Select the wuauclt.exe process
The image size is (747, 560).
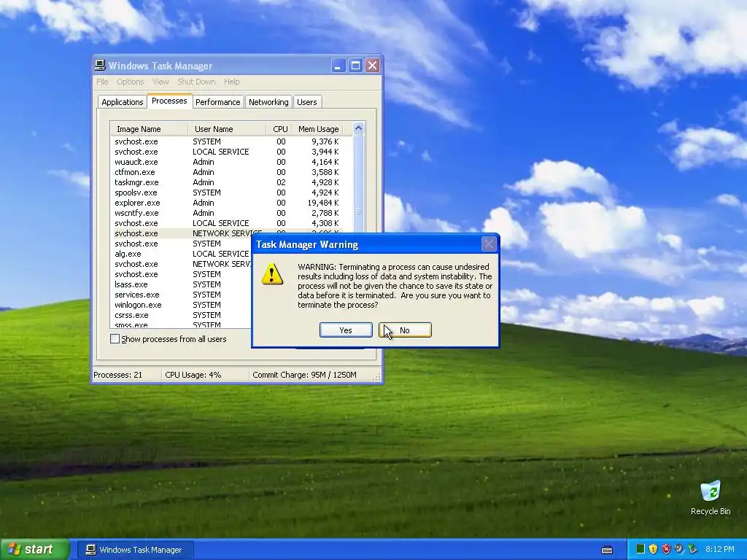click(136, 162)
